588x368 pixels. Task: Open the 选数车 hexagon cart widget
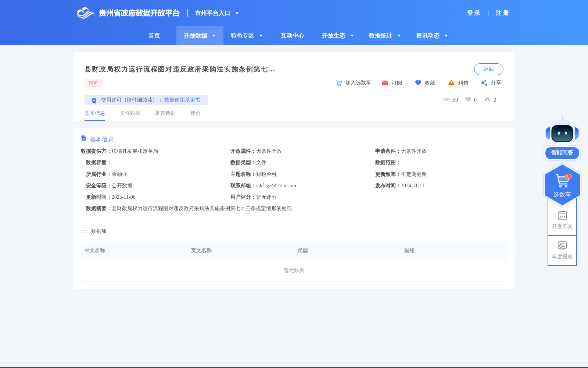coord(562,185)
